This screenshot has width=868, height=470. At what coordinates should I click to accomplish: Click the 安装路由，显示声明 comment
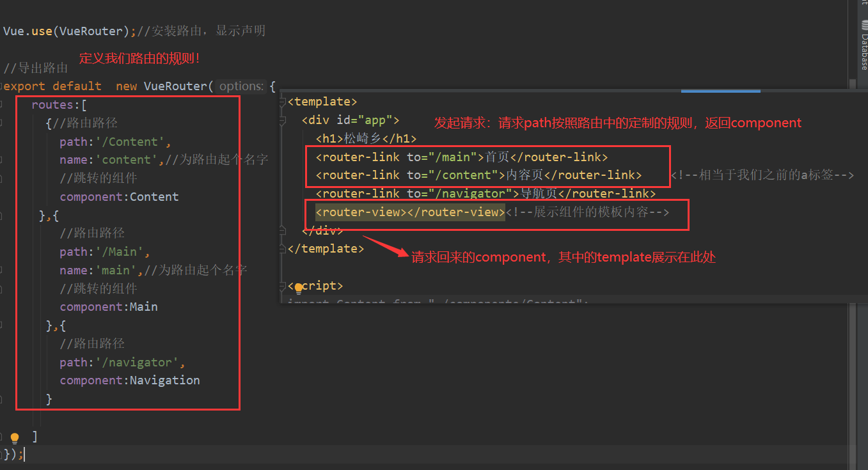201,31
